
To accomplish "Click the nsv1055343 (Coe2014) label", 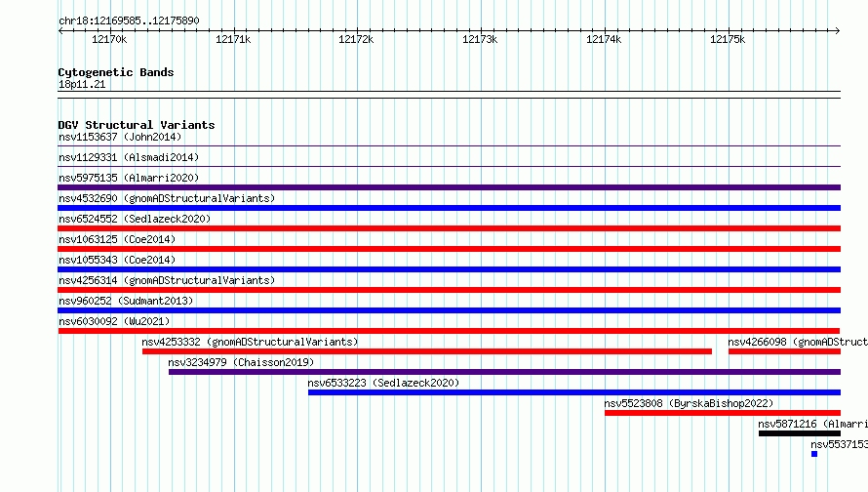I will 117,260.
